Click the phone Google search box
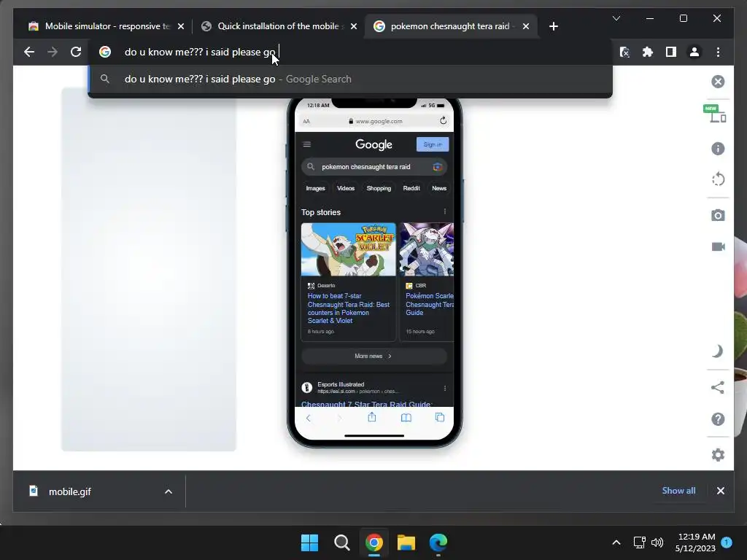Viewport: 747px width, 560px height. [x=374, y=167]
